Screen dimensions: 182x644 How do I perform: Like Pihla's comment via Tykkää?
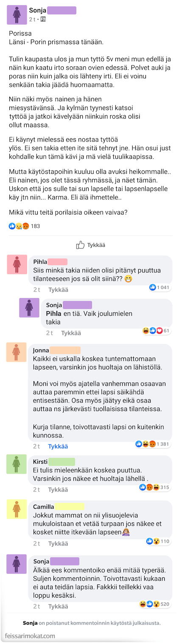click(x=58, y=289)
